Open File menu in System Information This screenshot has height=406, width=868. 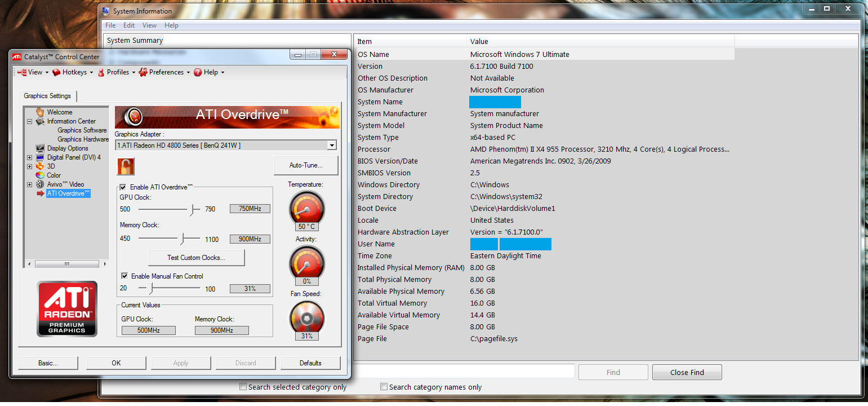click(x=110, y=25)
